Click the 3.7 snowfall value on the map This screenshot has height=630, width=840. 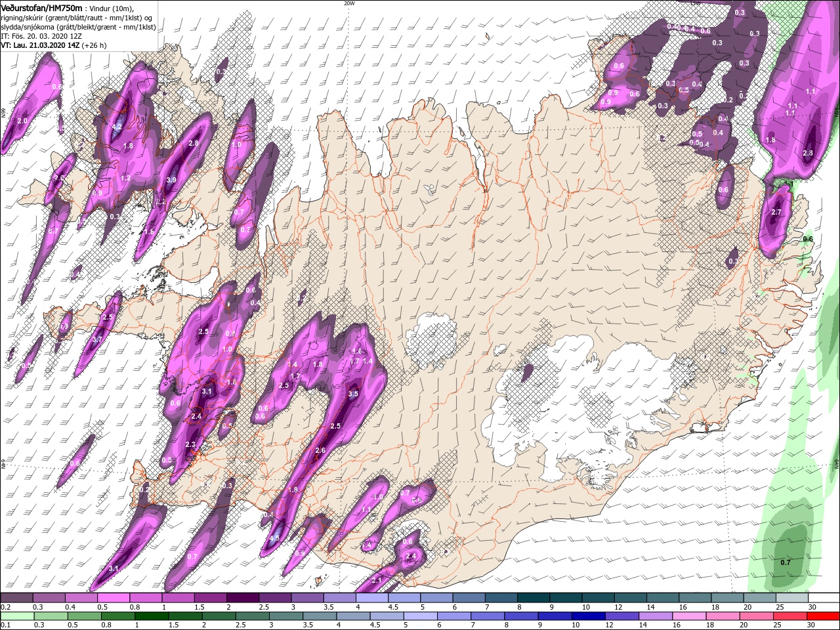click(98, 339)
